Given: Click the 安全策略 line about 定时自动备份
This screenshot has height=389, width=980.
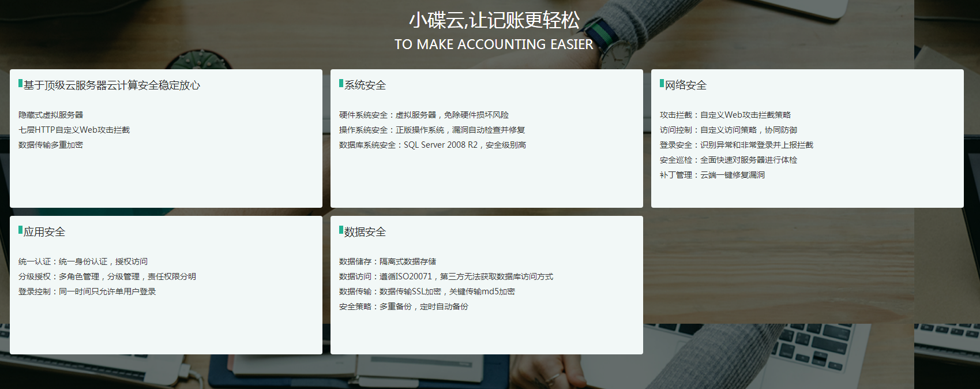Looking at the screenshot, I should point(404,306).
